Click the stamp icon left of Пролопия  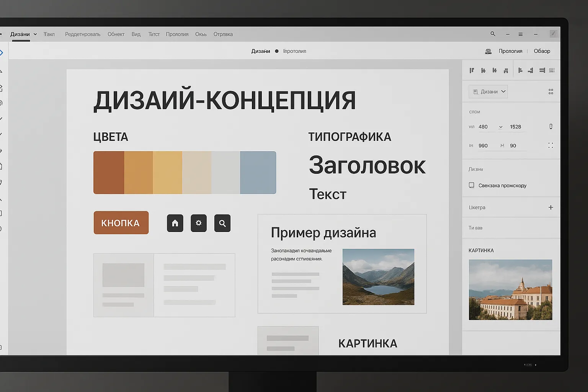coord(488,51)
